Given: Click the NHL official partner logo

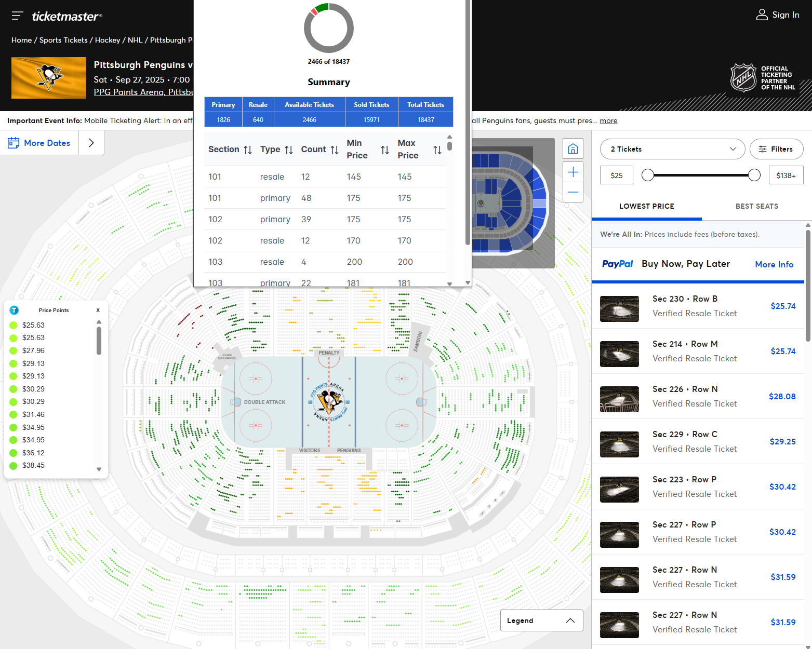Looking at the screenshot, I should point(763,78).
